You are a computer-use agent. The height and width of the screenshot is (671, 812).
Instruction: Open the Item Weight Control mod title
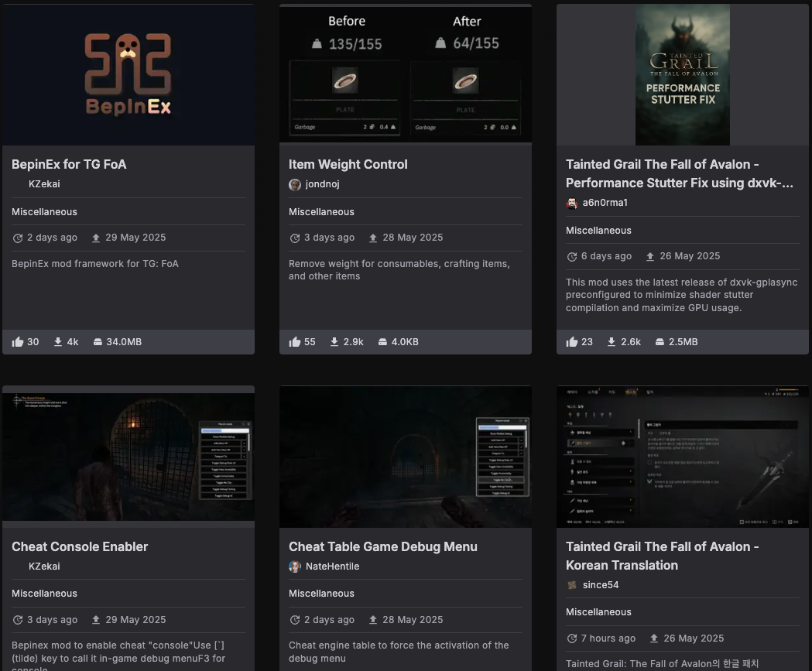point(348,164)
